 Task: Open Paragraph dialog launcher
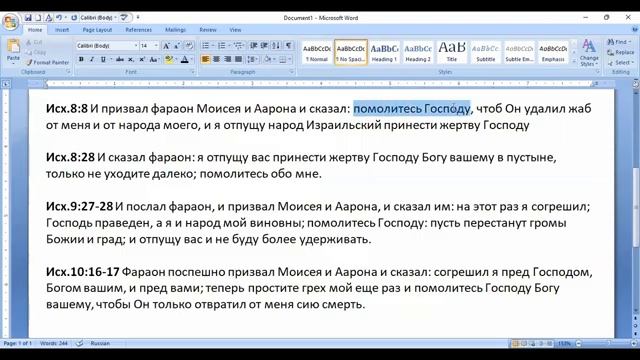(x=292, y=72)
